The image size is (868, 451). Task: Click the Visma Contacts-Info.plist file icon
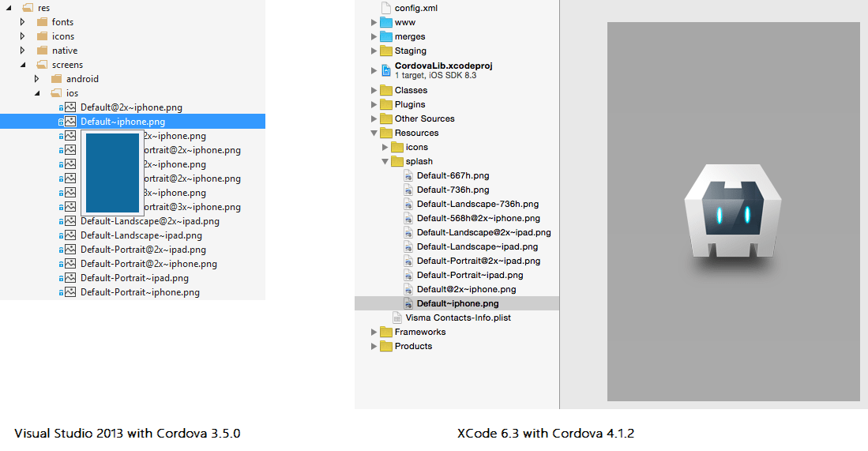(397, 318)
